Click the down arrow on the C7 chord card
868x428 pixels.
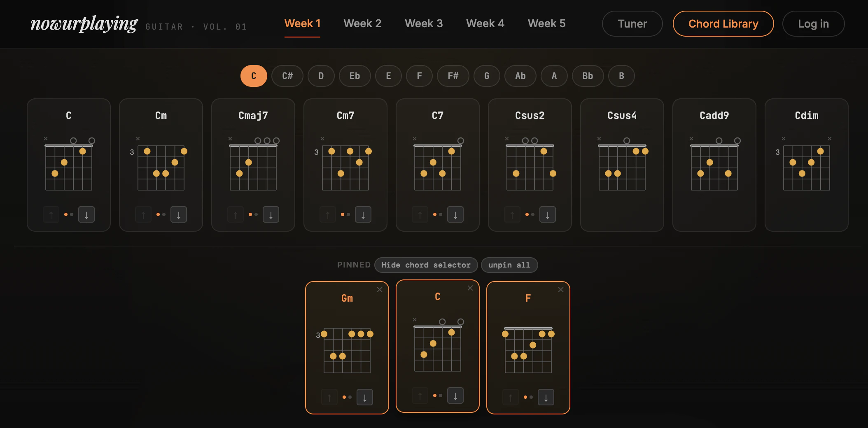455,214
